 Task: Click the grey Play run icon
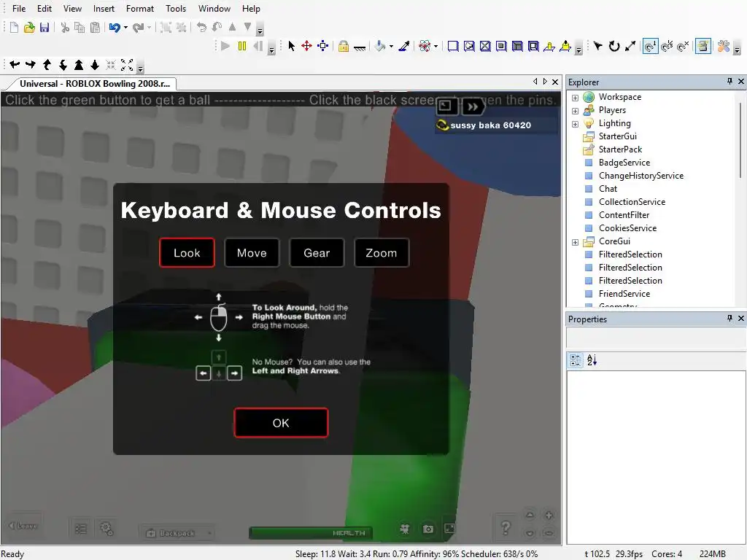(x=226, y=46)
